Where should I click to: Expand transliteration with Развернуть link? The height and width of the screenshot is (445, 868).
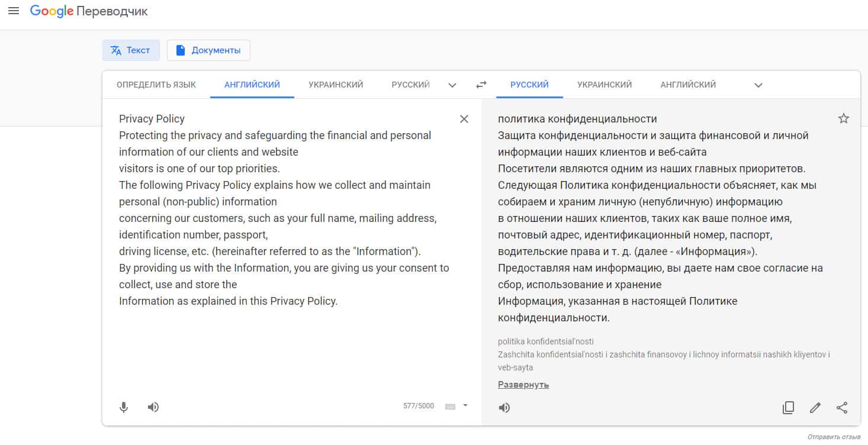tap(523, 385)
